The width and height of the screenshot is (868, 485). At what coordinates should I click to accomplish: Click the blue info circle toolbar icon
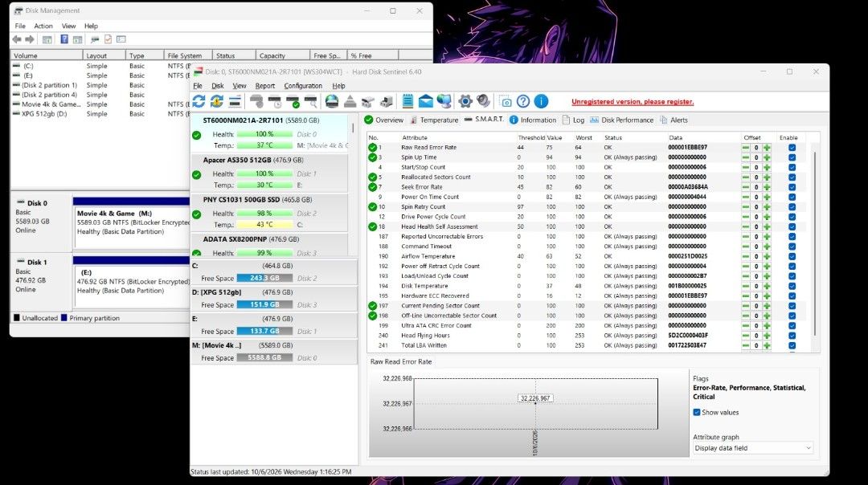pyautogui.click(x=542, y=101)
